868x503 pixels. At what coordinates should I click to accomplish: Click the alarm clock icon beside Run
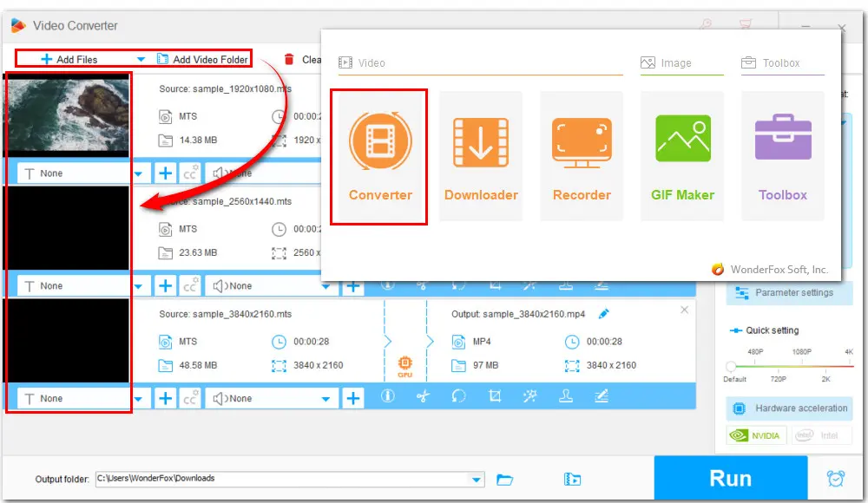click(836, 478)
